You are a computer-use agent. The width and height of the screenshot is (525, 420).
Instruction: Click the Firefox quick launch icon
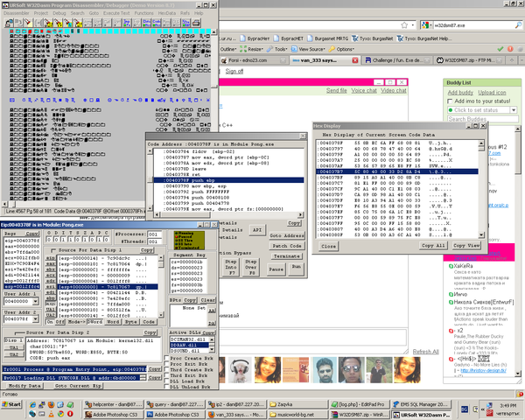point(51,404)
